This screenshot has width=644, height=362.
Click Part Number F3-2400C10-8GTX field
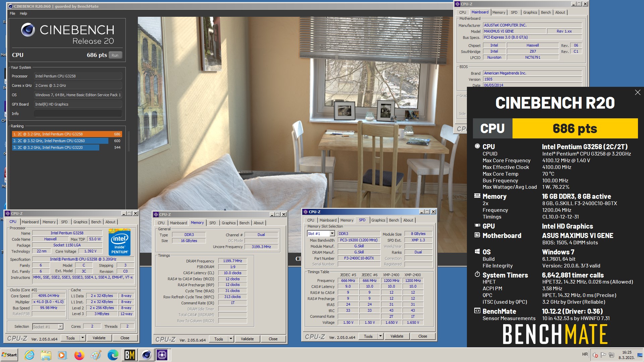click(x=359, y=258)
